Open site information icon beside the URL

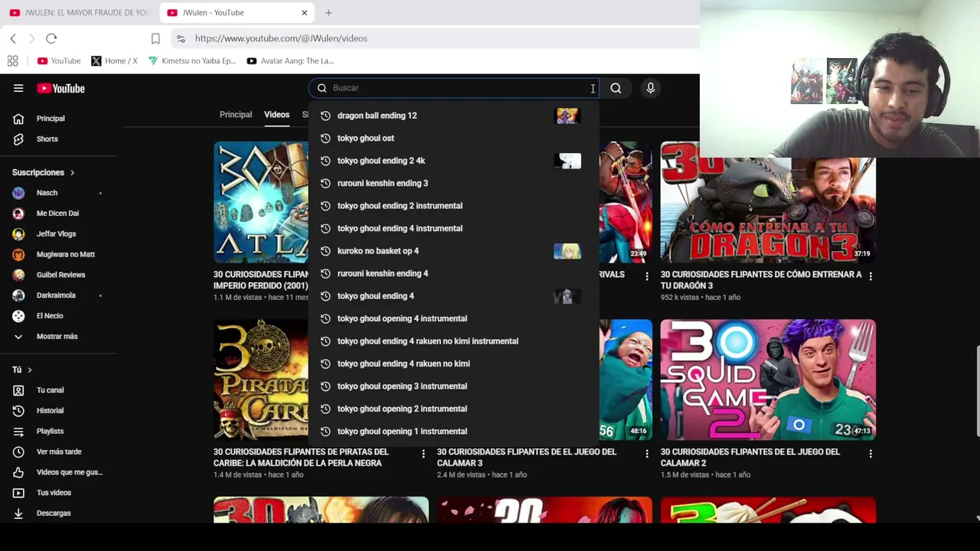180,38
